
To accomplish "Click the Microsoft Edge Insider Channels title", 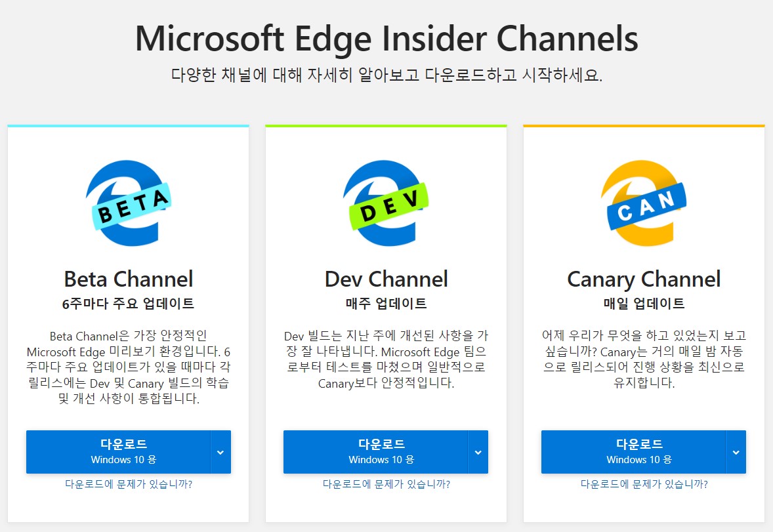I will (386, 39).
